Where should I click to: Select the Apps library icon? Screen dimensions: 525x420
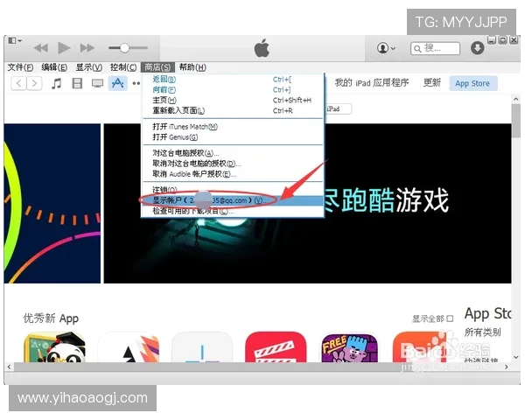point(117,83)
